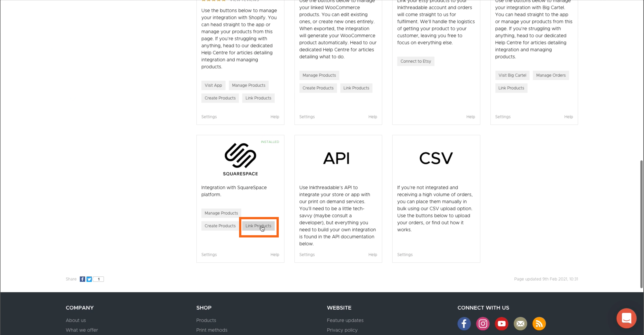Click Link Products under Squarespace
Image resolution: width=644 pixels, height=335 pixels.
click(x=258, y=226)
